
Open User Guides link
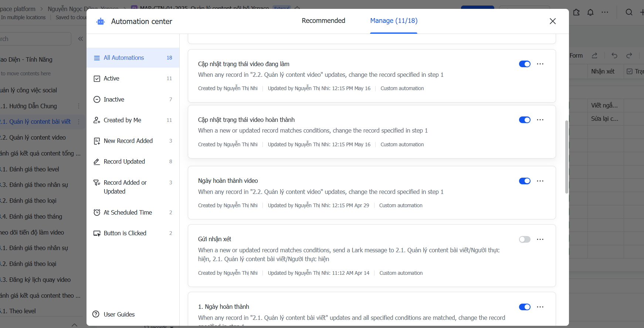coord(119,314)
